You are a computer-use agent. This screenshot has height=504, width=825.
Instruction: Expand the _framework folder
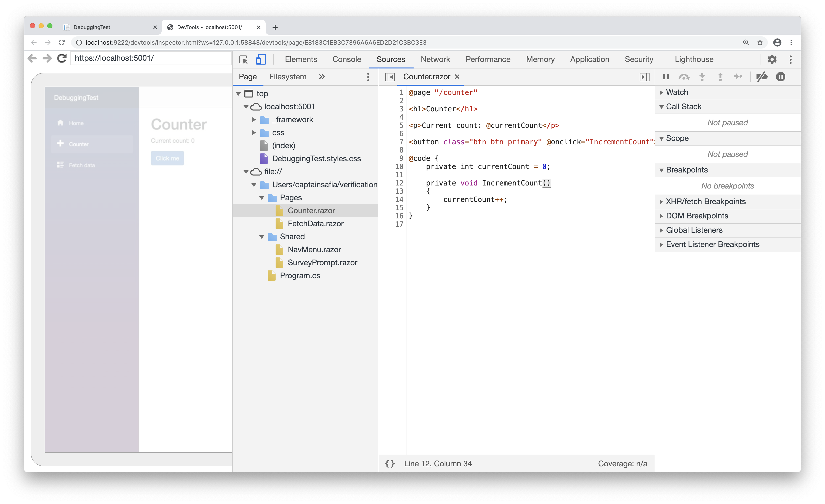point(254,119)
